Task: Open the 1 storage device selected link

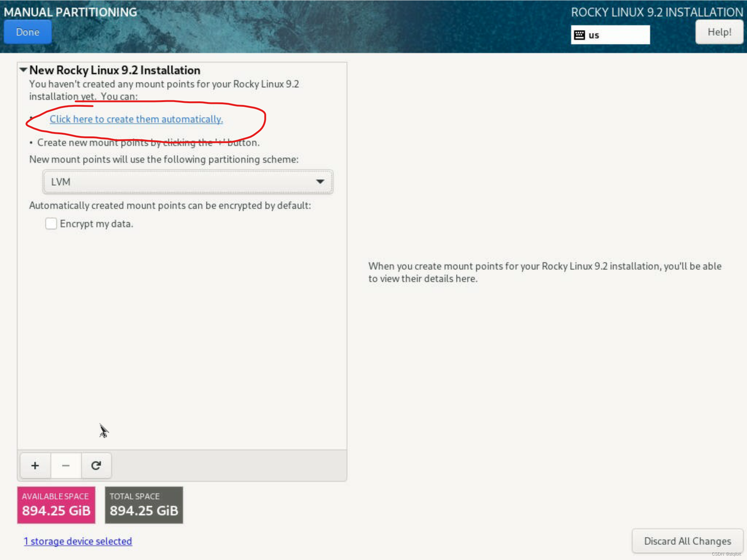Action: (78, 541)
